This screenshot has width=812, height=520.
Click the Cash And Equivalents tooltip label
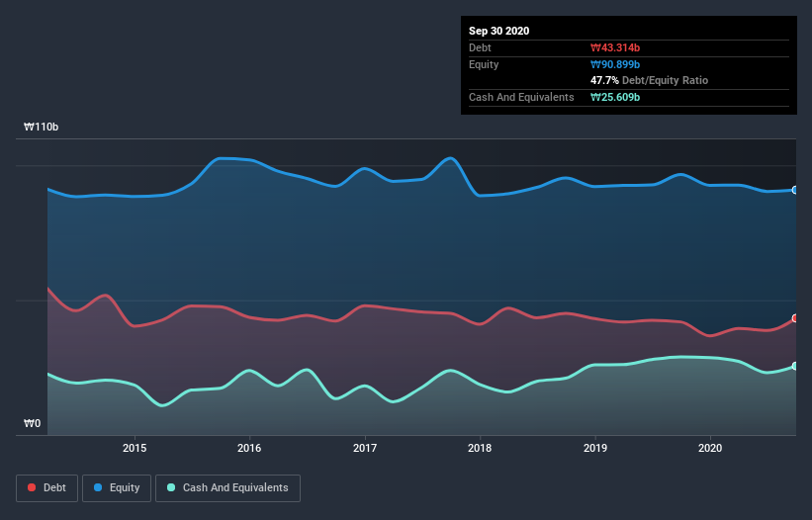coord(521,97)
